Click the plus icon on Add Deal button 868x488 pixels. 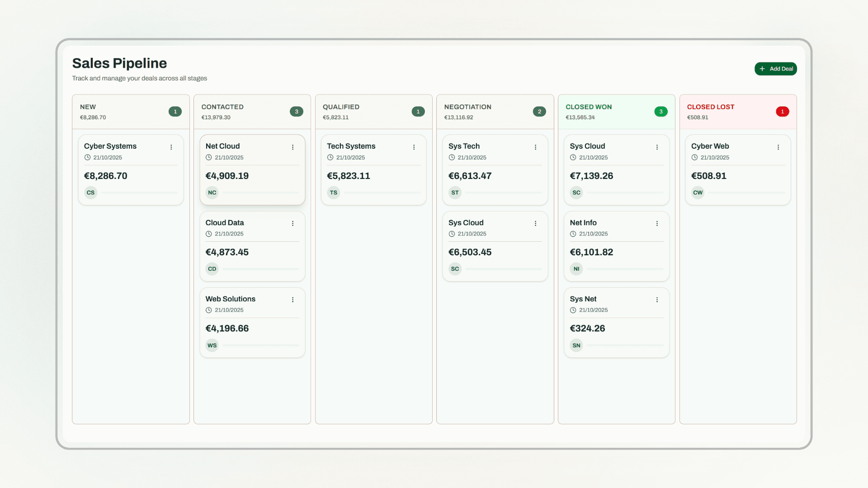click(762, 69)
